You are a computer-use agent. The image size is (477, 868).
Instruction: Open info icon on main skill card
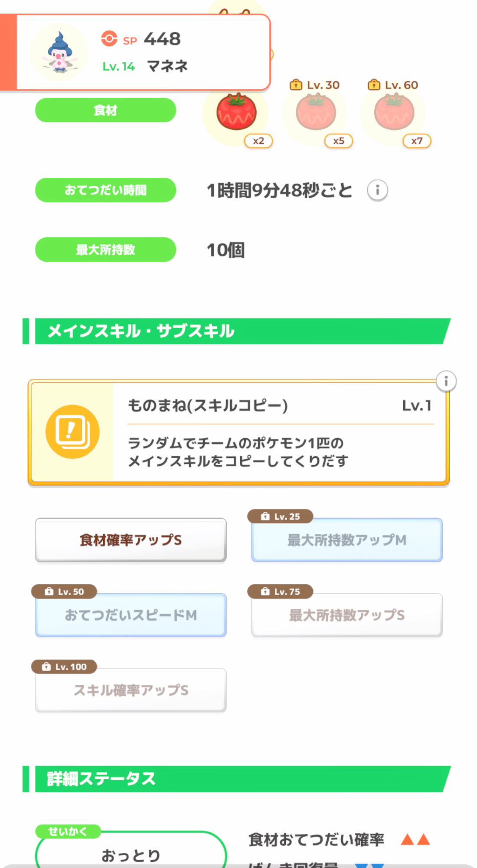point(446,381)
